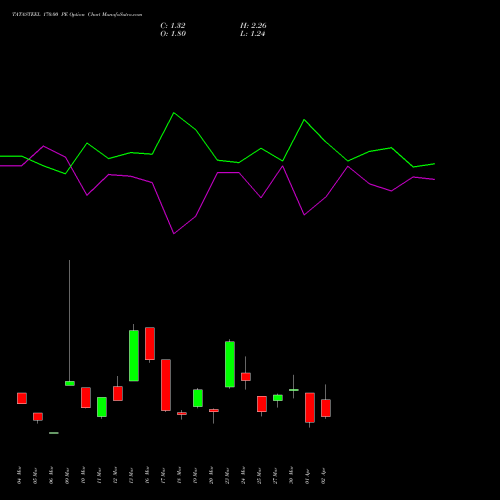Select the red candlestick above 05 Mar

click(38, 417)
